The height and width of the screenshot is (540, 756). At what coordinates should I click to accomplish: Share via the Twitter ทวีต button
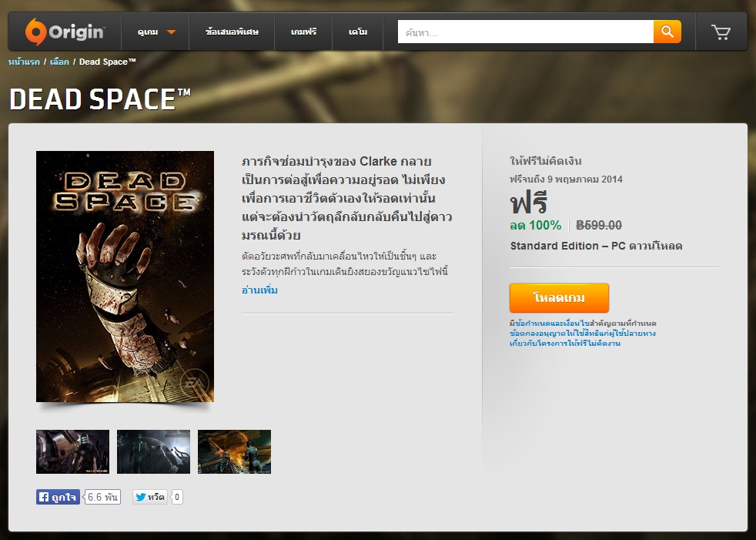[150, 497]
